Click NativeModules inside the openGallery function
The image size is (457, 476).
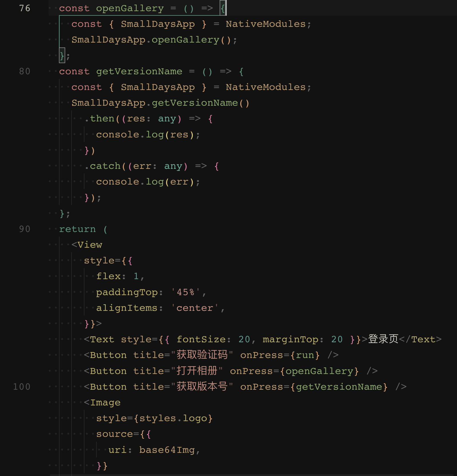pyautogui.click(x=266, y=24)
